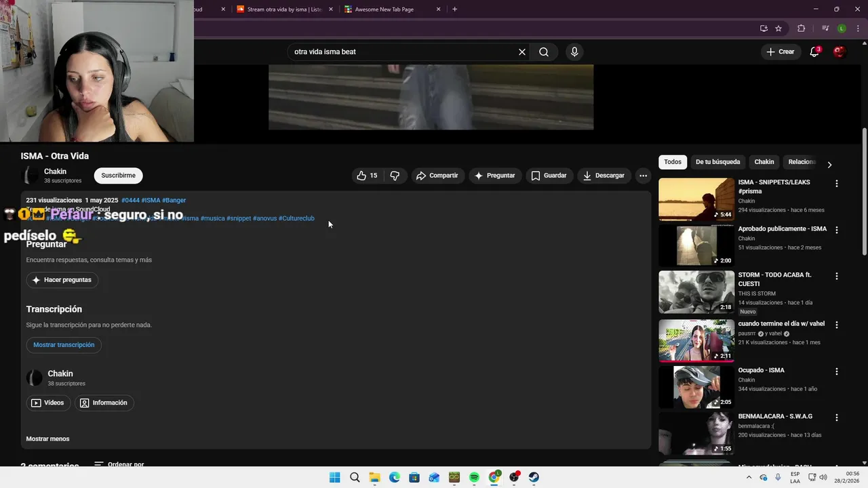Image resolution: width=868 pixels, height=488 pixels.
Task: Open OBS Studio from taskbar
Action: coord(514,478)
